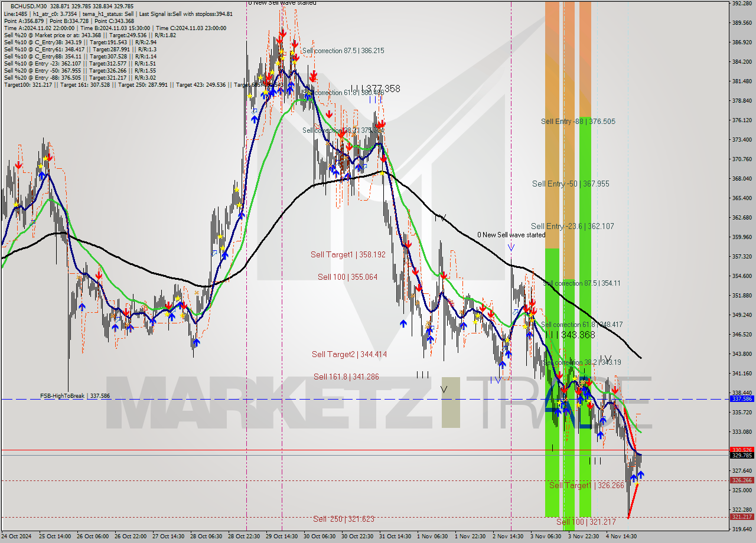Click the 'Sell Target2 | 344.414' label
756x543 pixels.
(350, 354)
